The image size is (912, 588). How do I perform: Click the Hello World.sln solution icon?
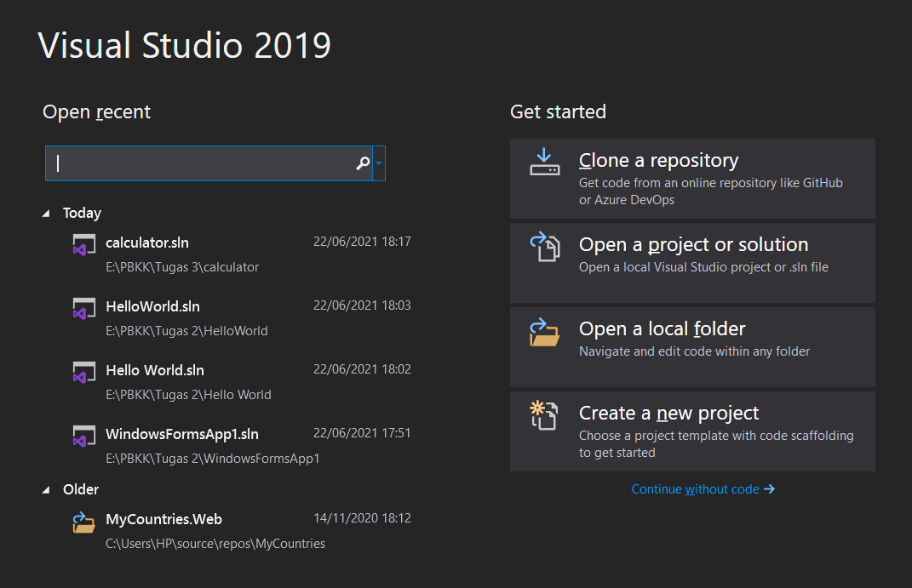coord(83,372)
